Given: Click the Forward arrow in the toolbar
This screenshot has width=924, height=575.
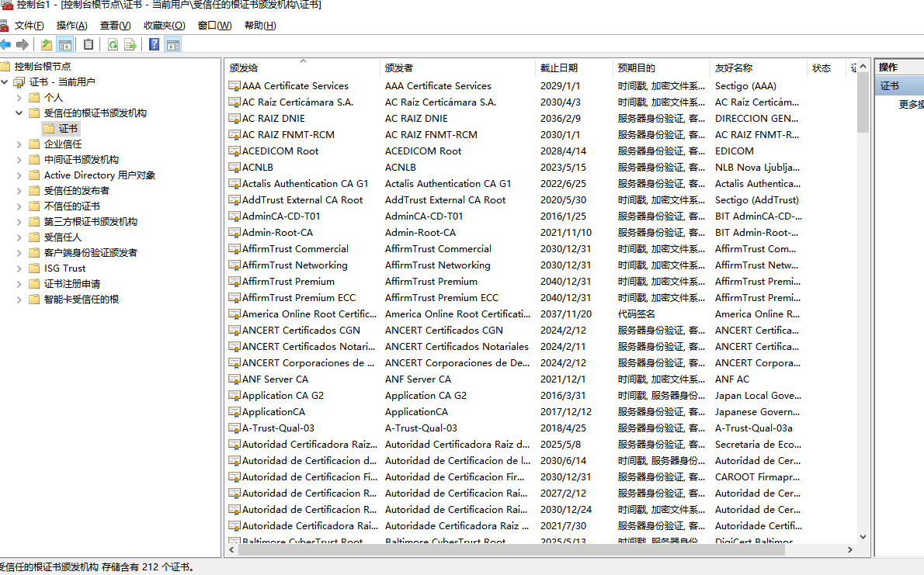Looking at the screenshot, I should 23,44.
